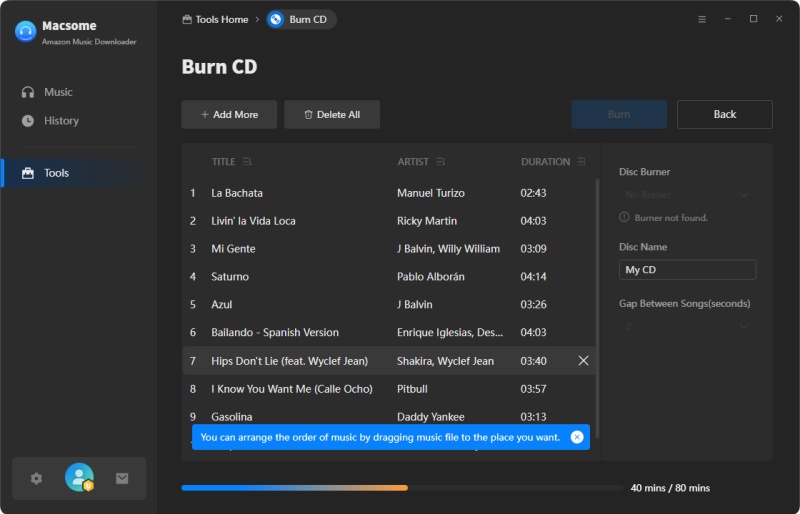Sort tracks by TITLE sort icon
The image size is (800, 514).
(x=247, y=162)
